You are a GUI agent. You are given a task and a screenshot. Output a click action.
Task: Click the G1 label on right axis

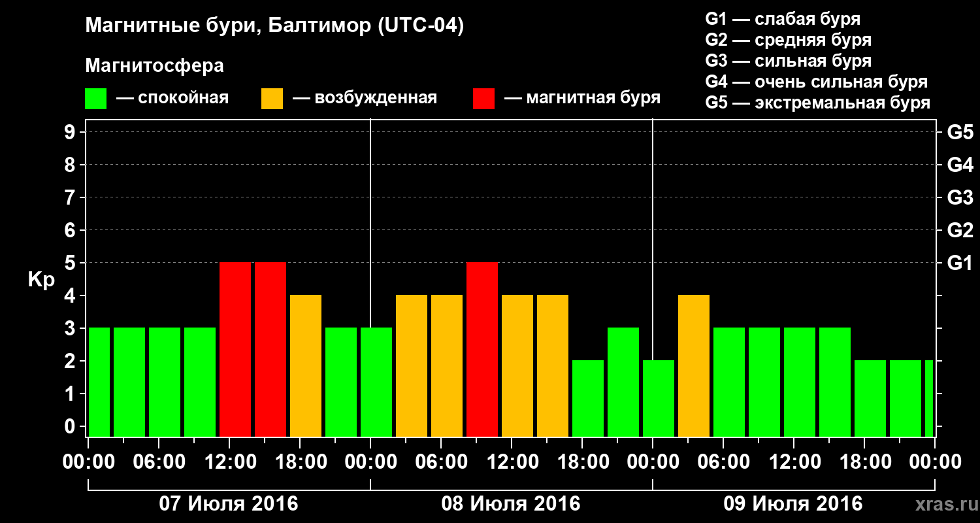(x=960, y=263)
